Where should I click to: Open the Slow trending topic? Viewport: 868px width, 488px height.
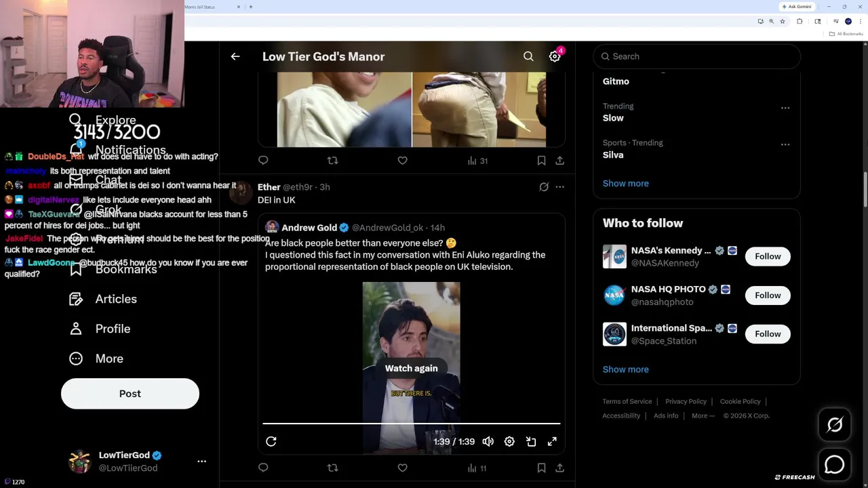[x=613, y=118]
